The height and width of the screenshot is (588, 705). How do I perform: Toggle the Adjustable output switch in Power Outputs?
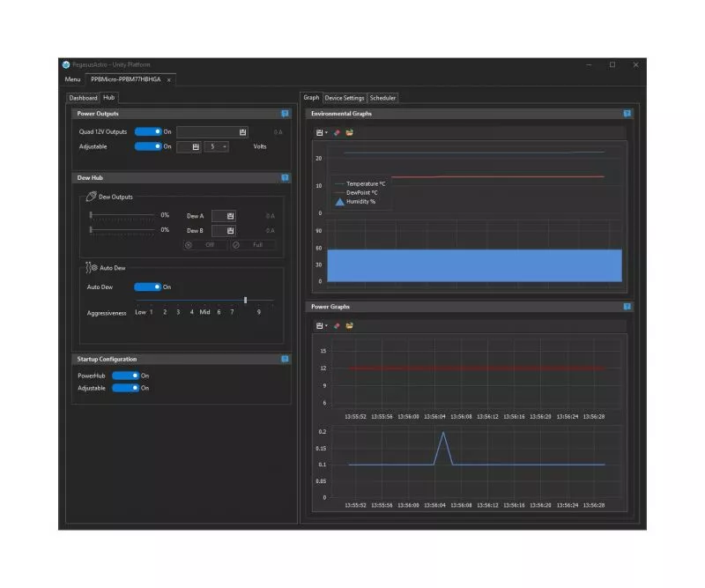[148, 146]
